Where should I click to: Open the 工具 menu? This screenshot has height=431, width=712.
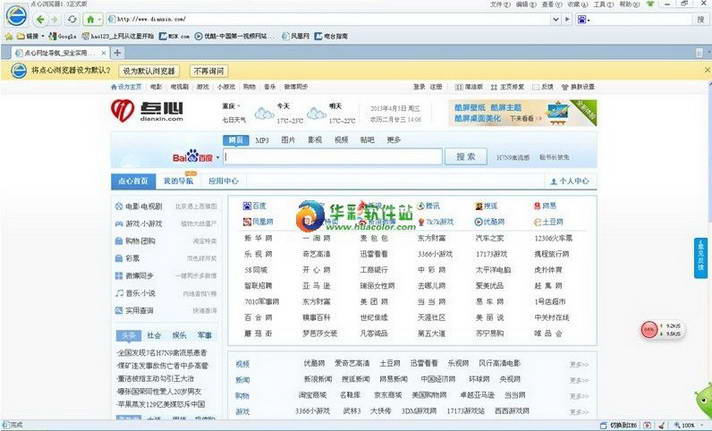(x=603, y=4)
